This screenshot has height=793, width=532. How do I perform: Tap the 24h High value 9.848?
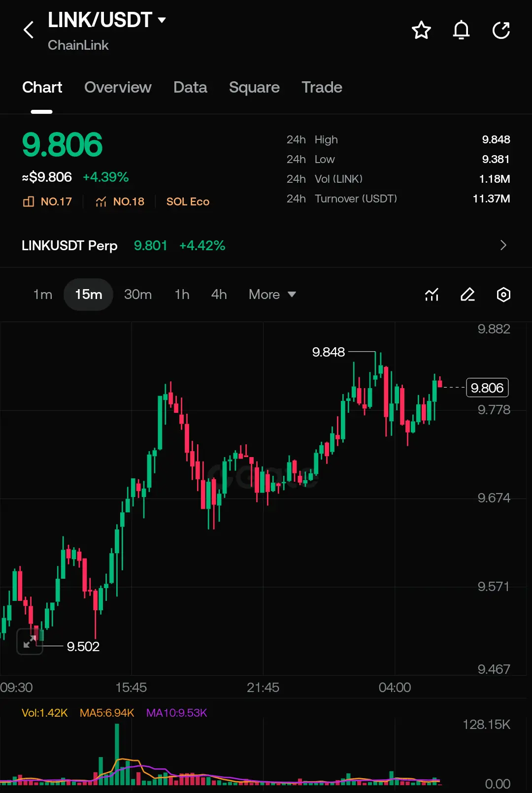(496, 139)
